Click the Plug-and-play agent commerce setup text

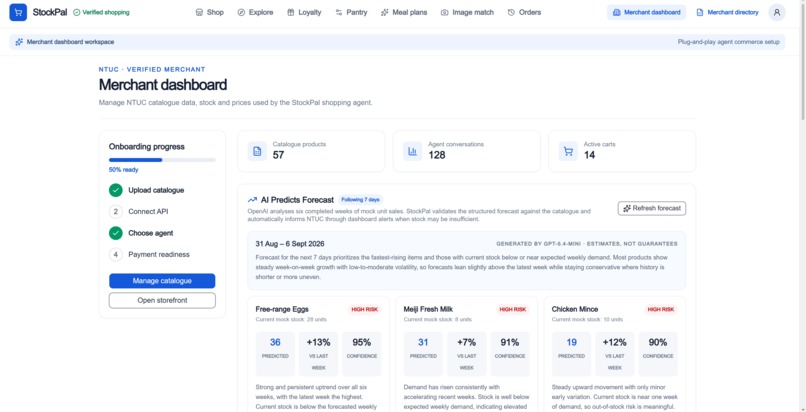click(728, 42)
